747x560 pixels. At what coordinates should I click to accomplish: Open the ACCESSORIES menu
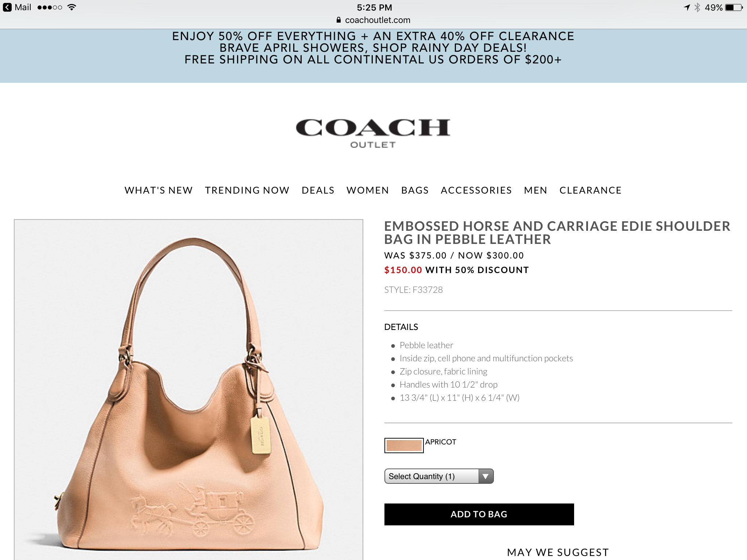click(476, 190)
